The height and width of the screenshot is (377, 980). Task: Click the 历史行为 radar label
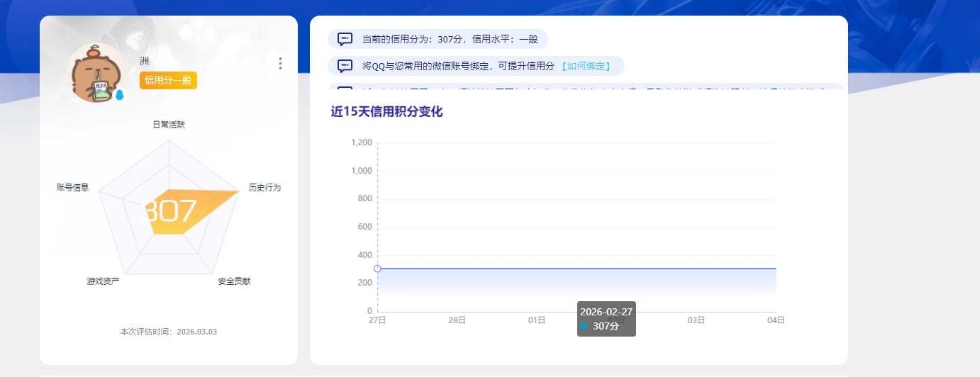pos(265,188)
